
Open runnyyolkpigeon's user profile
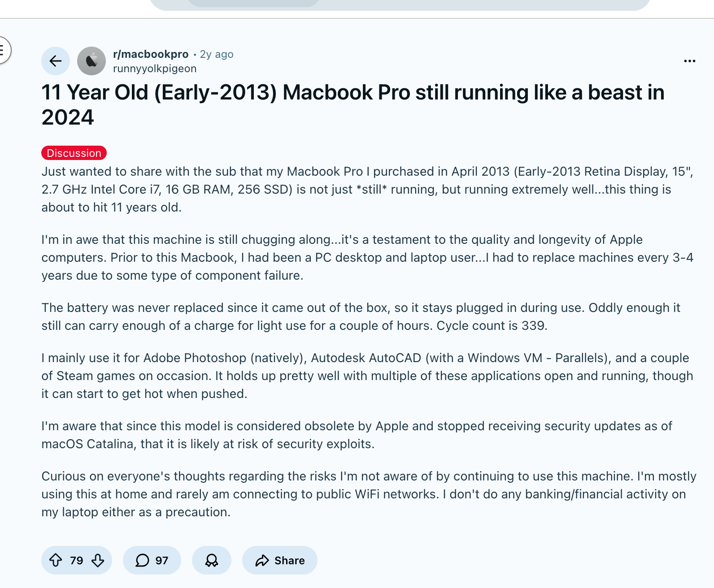coord(155,69)
